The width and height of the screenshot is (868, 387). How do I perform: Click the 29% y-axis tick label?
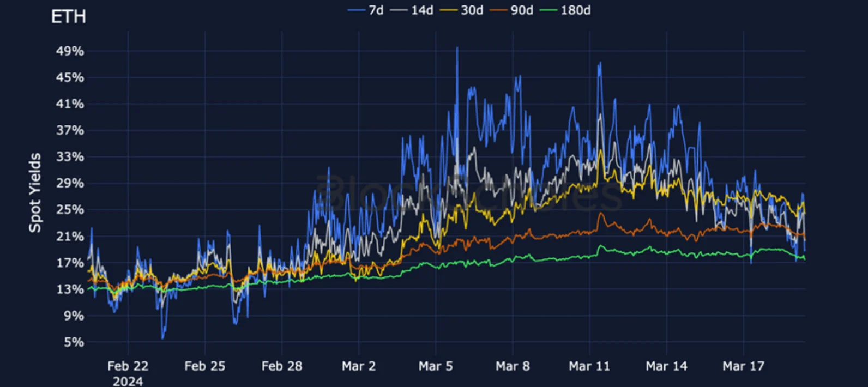pos(70,183)
